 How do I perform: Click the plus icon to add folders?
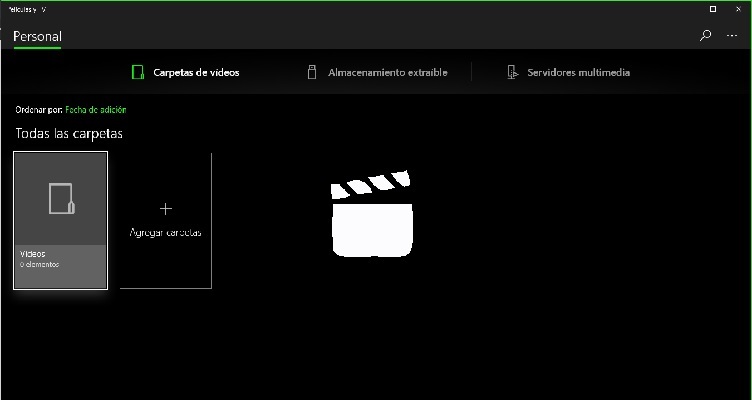165,209
